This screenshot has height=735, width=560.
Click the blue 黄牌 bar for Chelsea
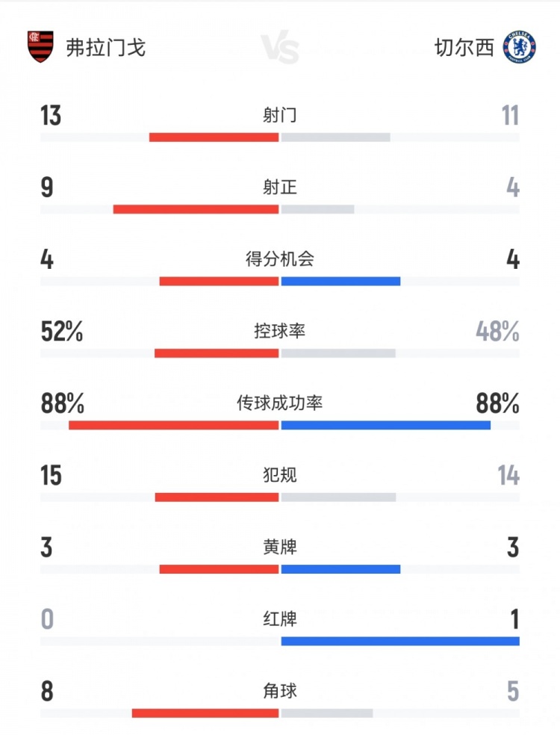point(340,569)
